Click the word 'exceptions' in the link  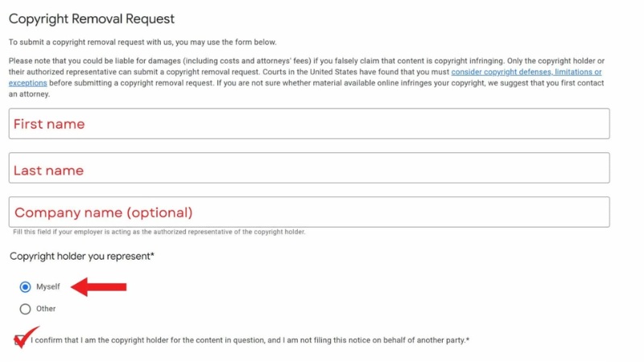coord(28,83)
